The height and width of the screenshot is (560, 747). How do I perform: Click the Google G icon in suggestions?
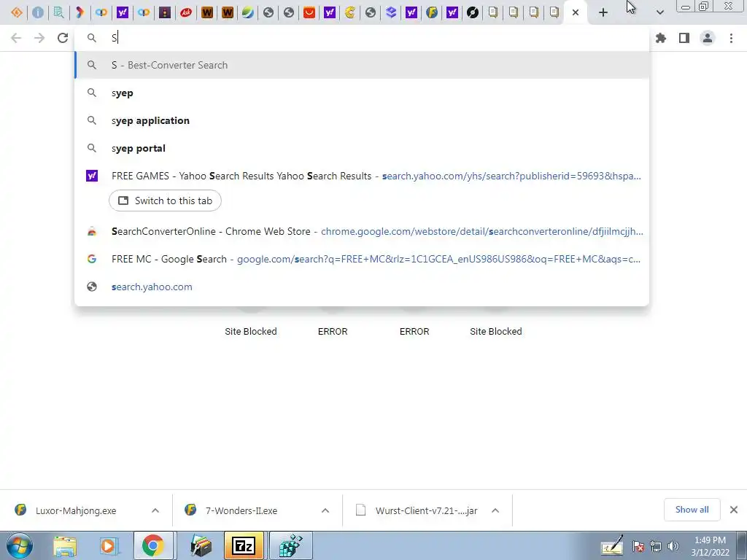pos(92,259)
